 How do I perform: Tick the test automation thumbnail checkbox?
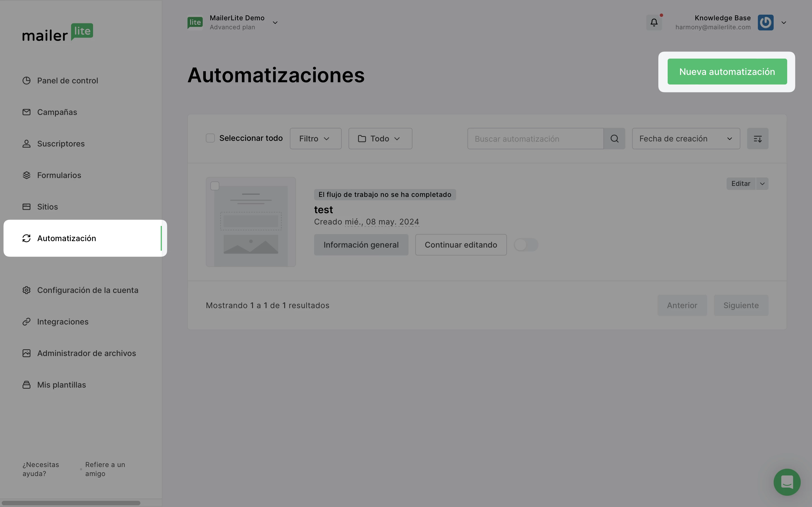click(x=215, y=186)
